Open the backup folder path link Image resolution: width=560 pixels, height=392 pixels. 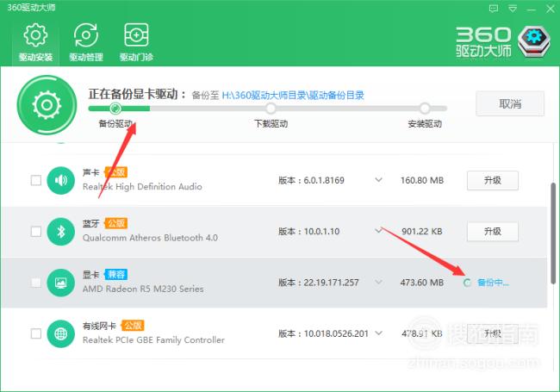[293, 96]
